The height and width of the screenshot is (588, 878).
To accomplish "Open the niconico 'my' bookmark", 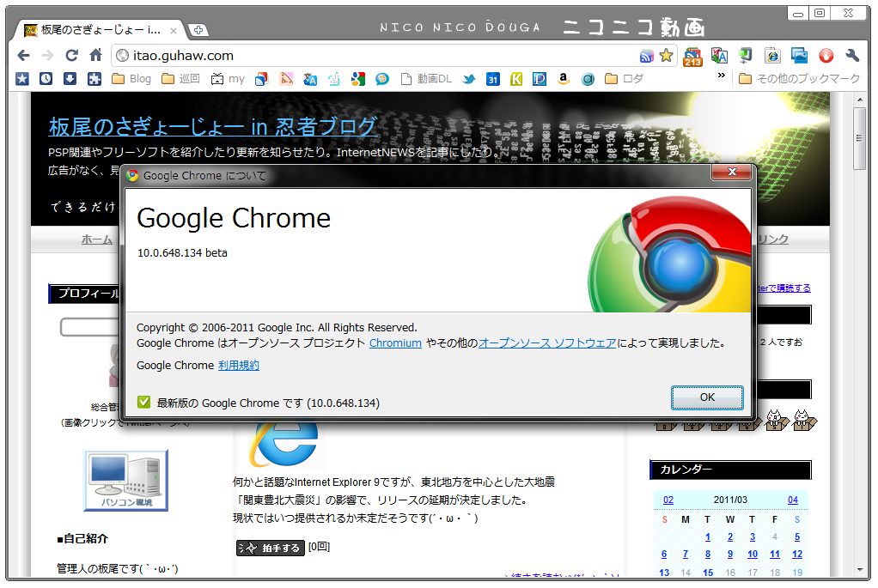I will click(x=228, y=80).
